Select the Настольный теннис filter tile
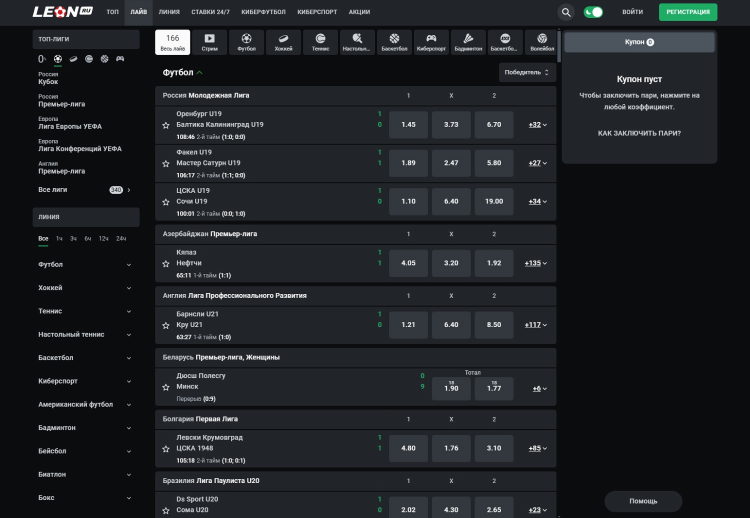The width and height of the screenshot is (750, 518). click(357, 42)
